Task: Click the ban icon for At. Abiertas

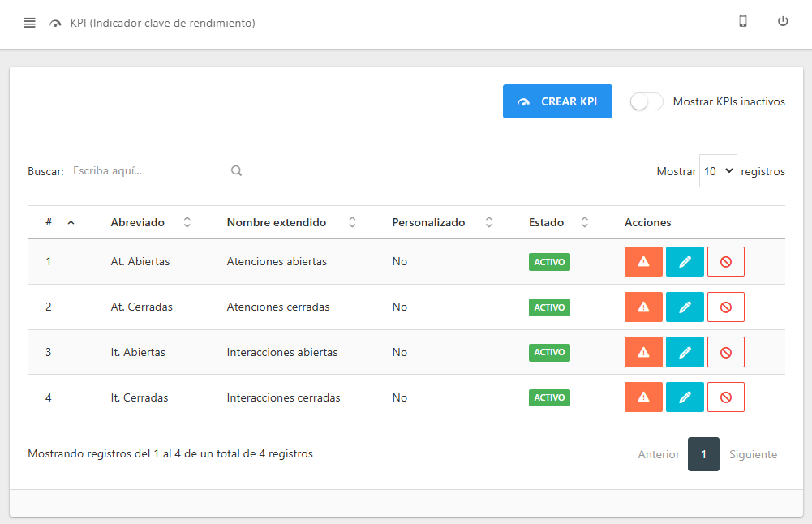Action: (x=725, y=261)
